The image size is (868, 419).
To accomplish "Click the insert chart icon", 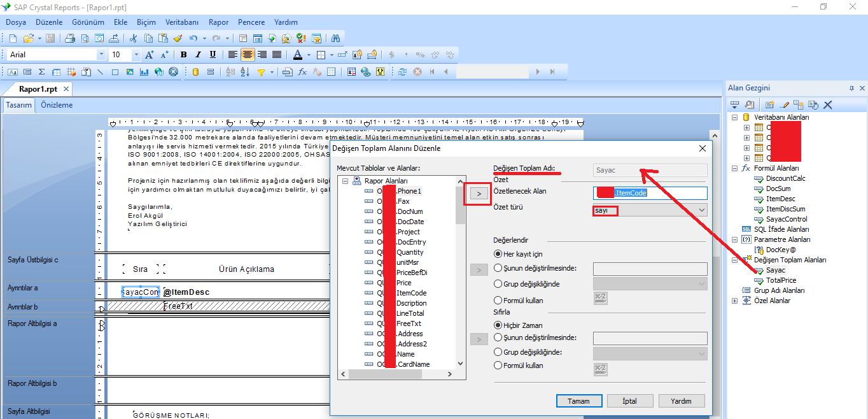I will 144,72.
